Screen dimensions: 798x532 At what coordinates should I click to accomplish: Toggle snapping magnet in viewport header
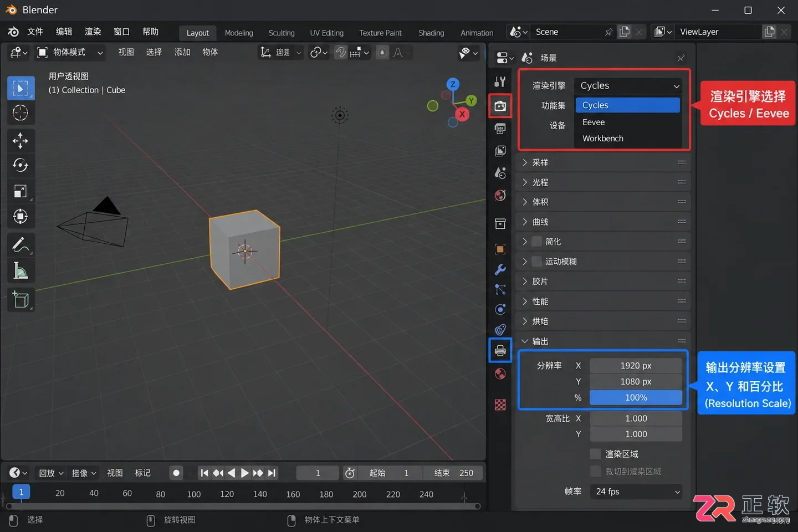(x=340, y=52)
